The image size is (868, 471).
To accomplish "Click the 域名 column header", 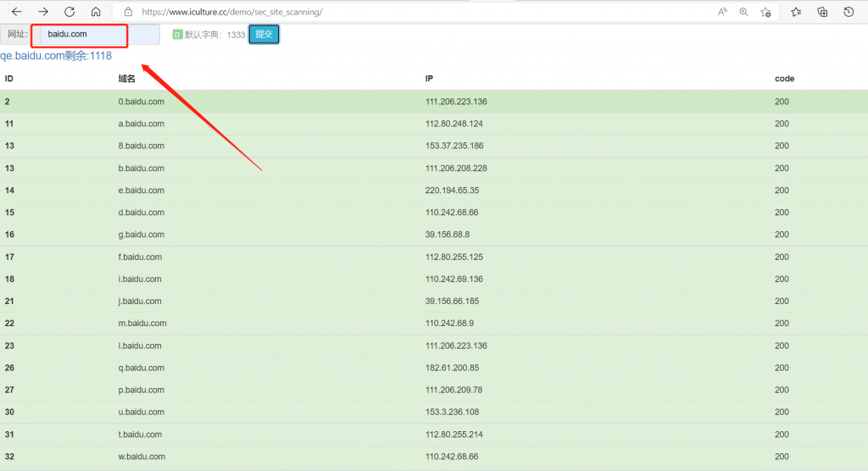I will pyautogui.click(x=127, y=79).
